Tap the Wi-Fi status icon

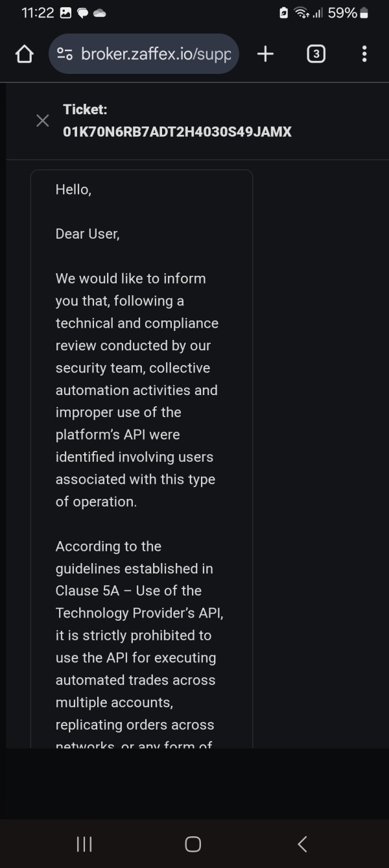pos(301,13)
